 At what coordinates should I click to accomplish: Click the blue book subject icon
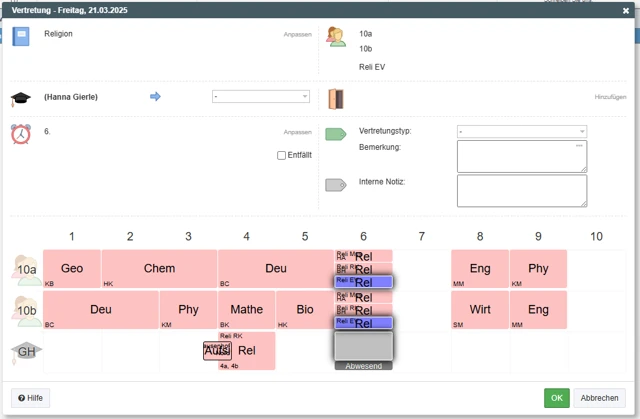click(21, 38)
